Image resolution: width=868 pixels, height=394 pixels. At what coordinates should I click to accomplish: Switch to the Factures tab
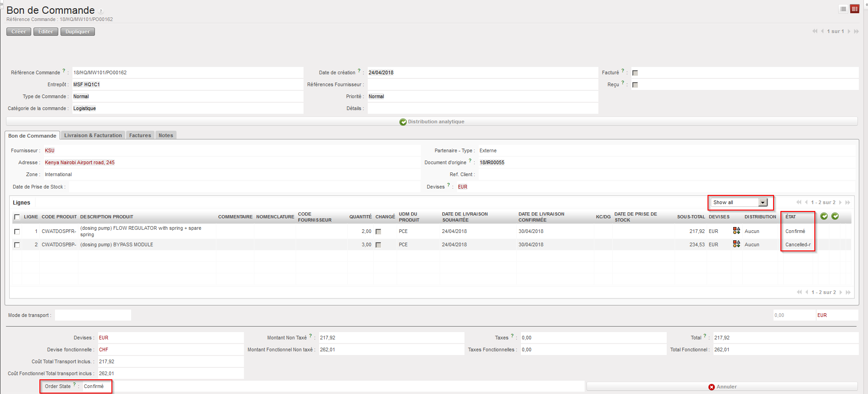tap(140, 135)
